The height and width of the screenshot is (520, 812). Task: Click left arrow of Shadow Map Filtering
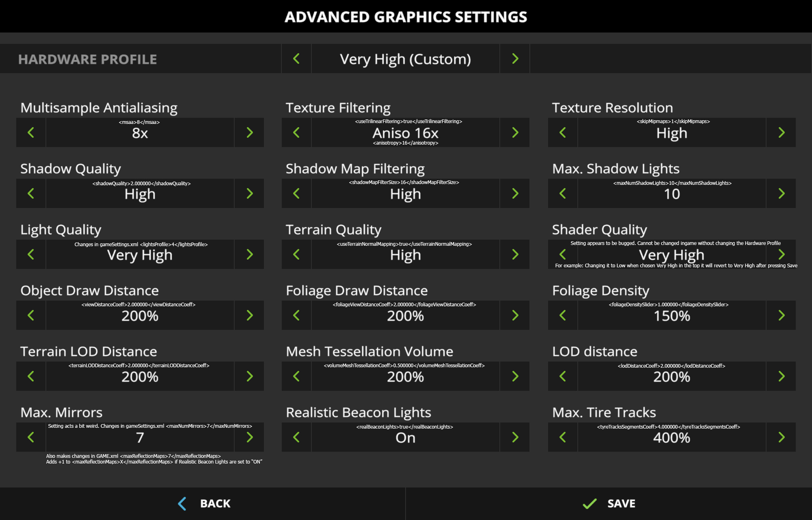296,193
